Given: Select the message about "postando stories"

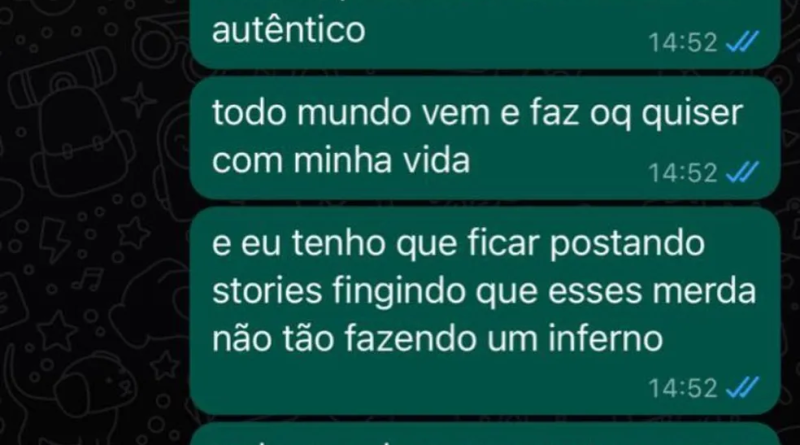Looking at the screenshot, I should click(x=485, y=310).
